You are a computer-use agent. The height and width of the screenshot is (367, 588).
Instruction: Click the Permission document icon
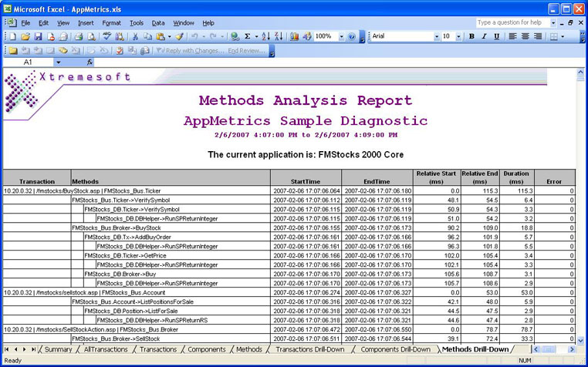(x=50, y=36)
